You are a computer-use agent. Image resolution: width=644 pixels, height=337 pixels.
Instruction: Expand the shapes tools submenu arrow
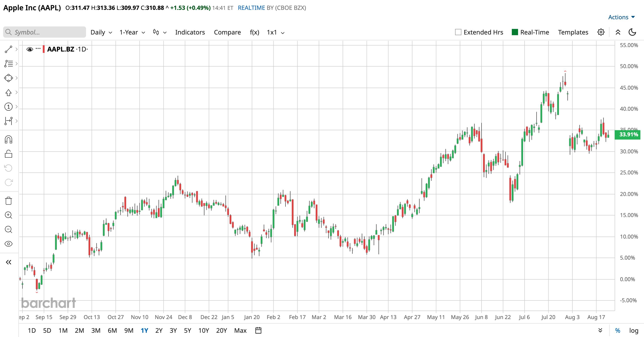(x=17, y=78)
